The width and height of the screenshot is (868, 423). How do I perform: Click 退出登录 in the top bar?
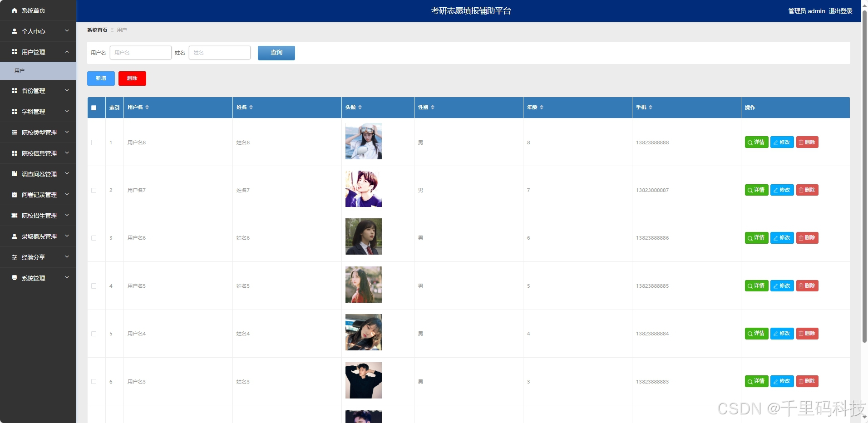click(x=840, y=11)
